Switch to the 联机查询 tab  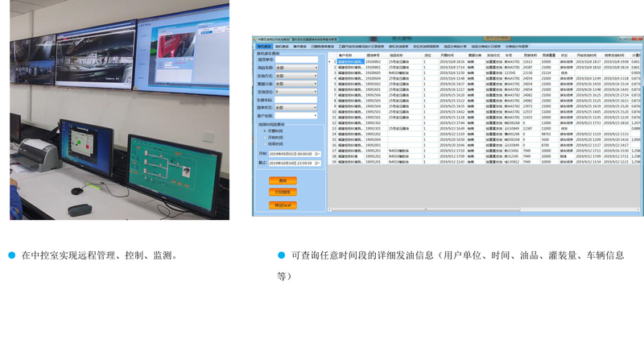click(x=264, y=47)
